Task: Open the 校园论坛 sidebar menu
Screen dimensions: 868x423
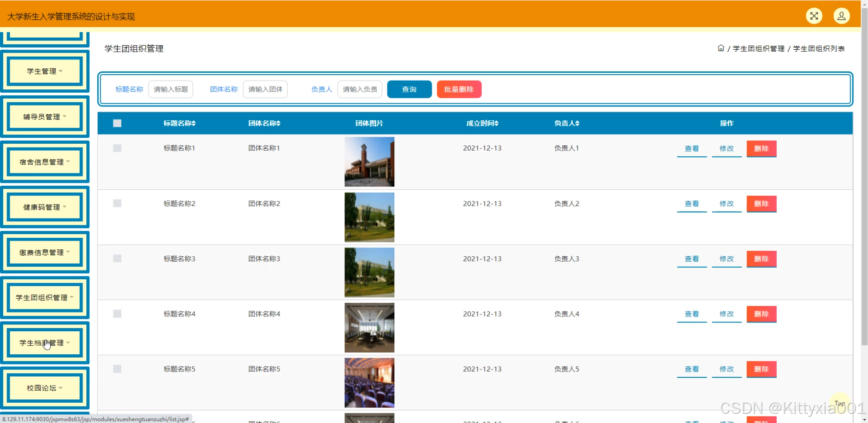Action: (x=45, y=388)
